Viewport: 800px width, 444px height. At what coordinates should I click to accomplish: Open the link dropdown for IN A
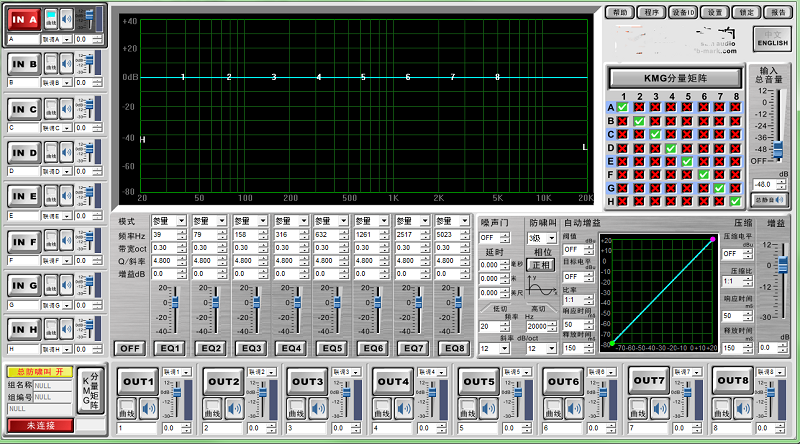coord(57,39)
